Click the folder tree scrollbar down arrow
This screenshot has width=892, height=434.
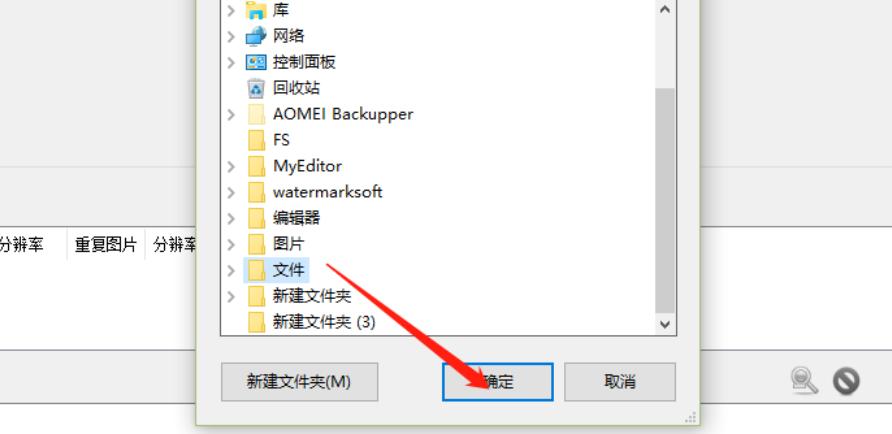(x=665, y=324)
